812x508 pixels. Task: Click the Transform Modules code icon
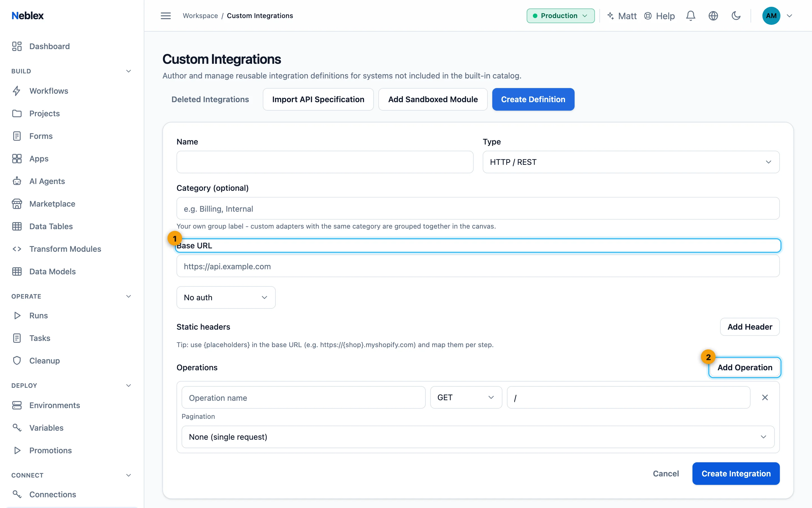tap(17, 249)
